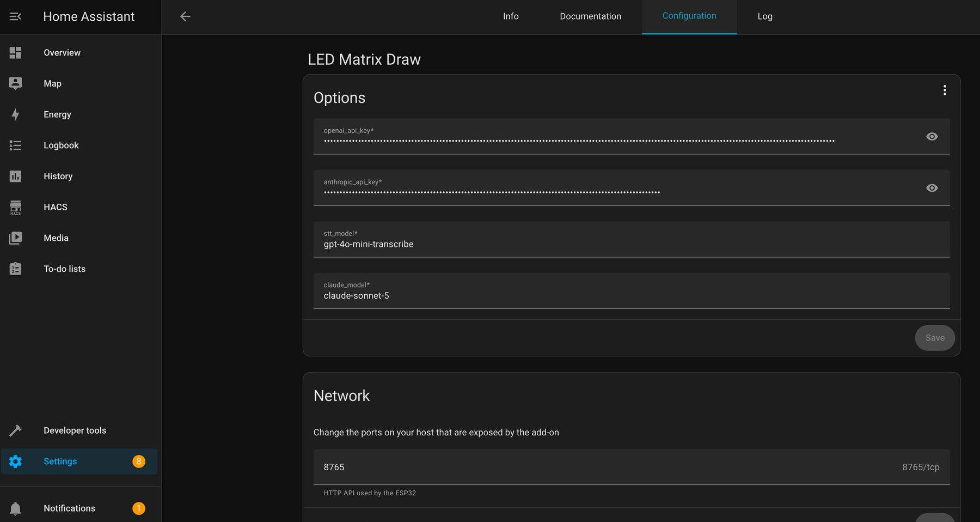Click the HACS store icon
The height and width of the screenshot is (522, 980).
point(15,208)
